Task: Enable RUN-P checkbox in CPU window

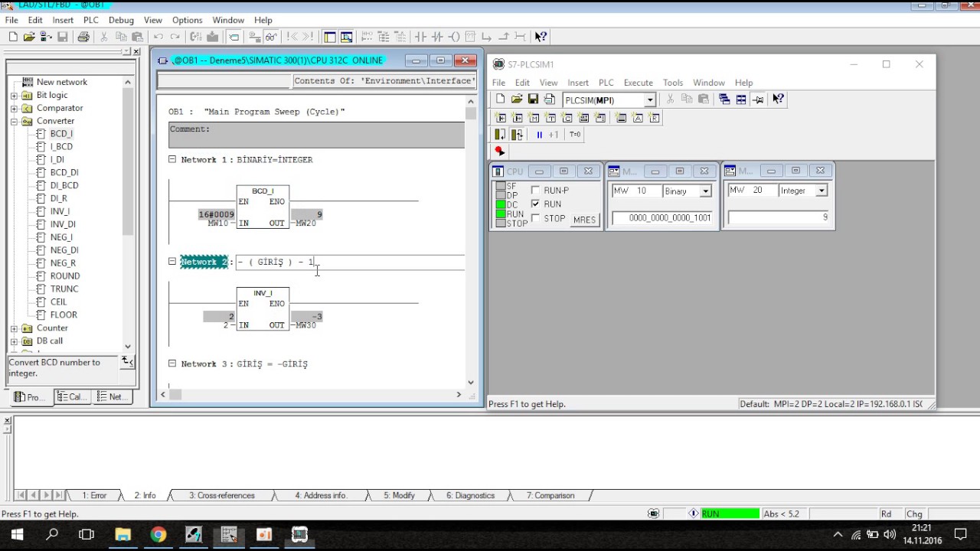Action: pyautogui.click(x=535, y=191)
